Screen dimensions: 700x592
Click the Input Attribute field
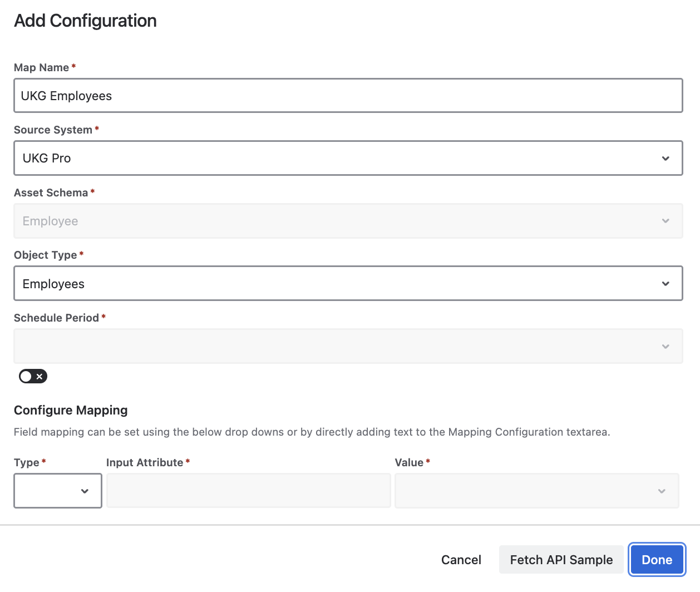point(248,491)
